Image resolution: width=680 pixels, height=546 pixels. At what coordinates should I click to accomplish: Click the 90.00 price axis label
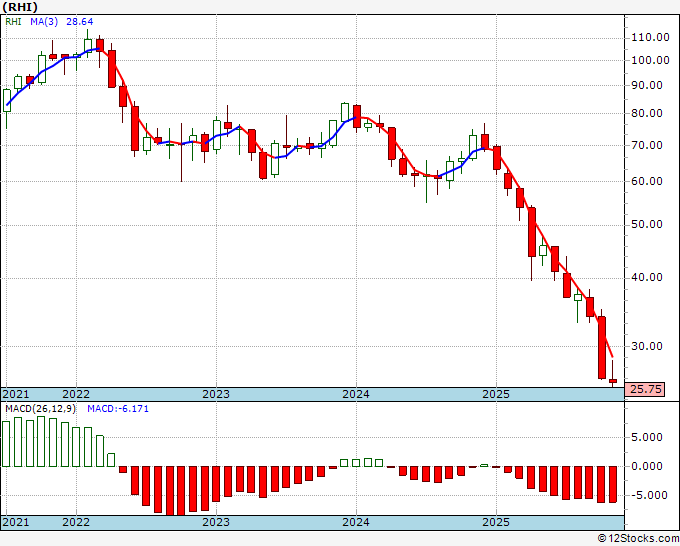pyautogui.click(x=647, y=85)
